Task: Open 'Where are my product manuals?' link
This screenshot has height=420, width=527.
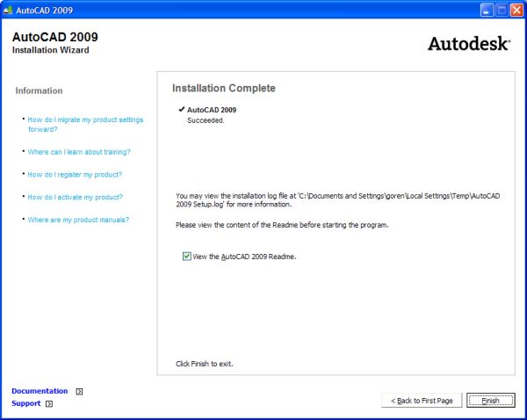Action: (x=78, y=220)
